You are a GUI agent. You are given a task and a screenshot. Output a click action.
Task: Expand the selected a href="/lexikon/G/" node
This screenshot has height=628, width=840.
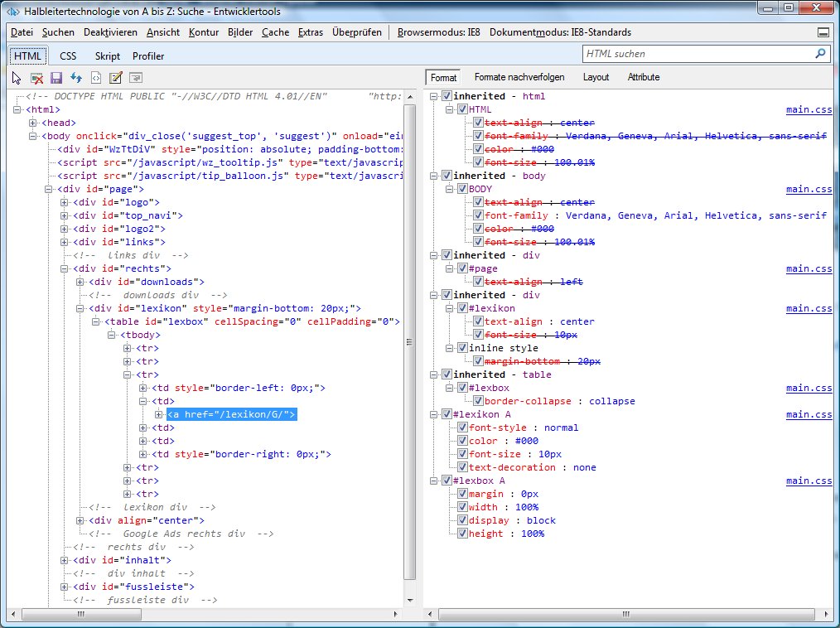[x=158, y=415]
